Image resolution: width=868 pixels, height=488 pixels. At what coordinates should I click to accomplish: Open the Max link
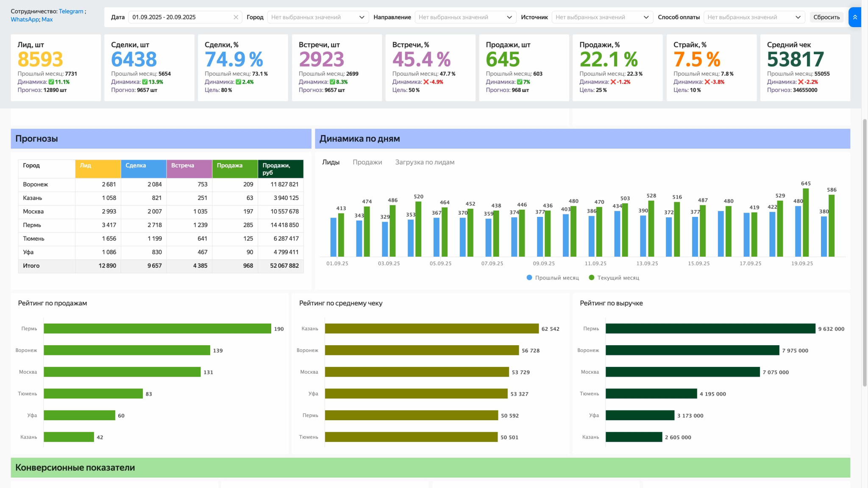coord(47,19)
